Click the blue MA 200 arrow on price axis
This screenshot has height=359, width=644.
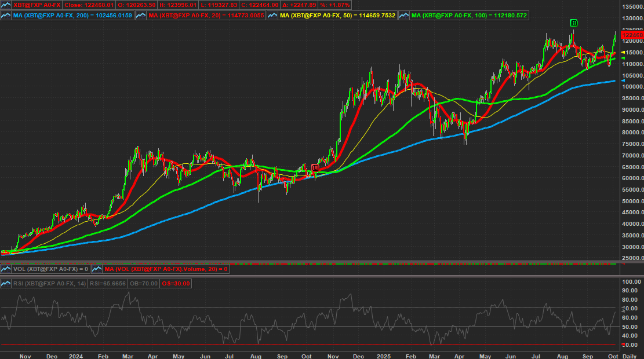(x=623, y=81)
